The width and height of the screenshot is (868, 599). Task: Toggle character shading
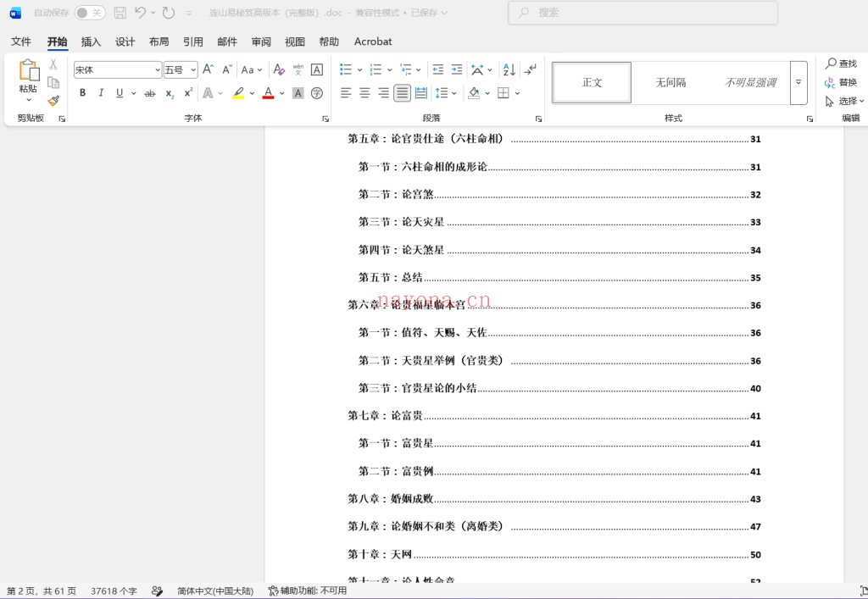(298, 93)
